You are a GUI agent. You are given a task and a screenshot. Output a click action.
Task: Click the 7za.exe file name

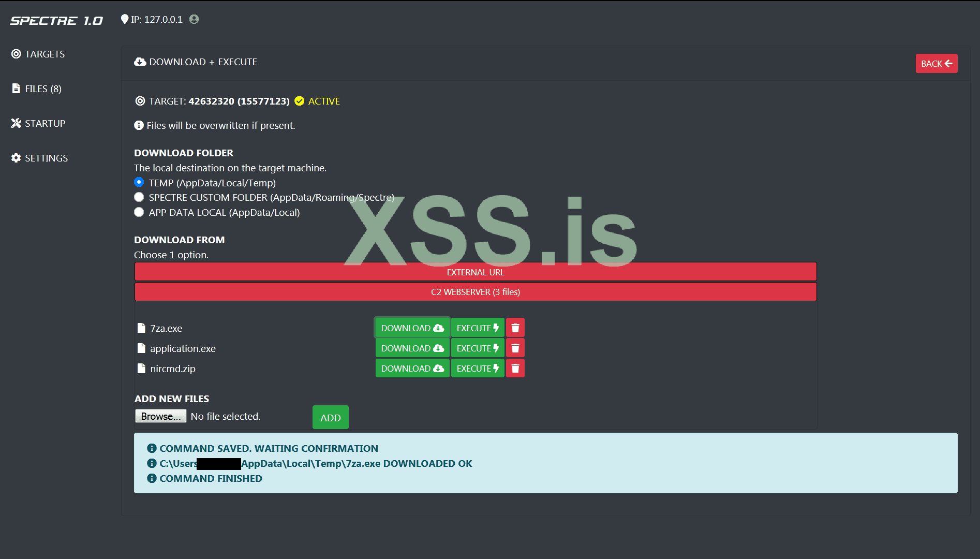pyautogui.click(x=166, y=328)
